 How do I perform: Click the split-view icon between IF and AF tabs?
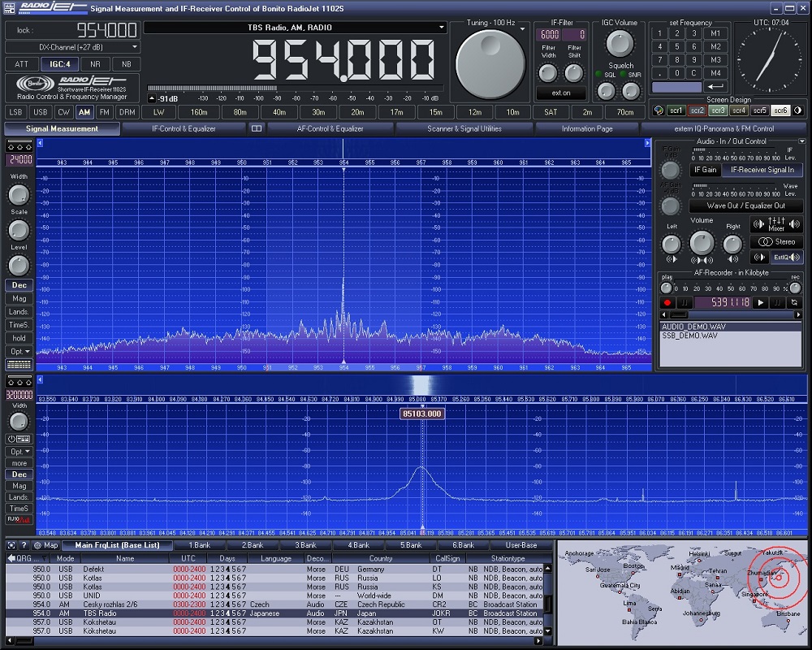coord(257,128)
